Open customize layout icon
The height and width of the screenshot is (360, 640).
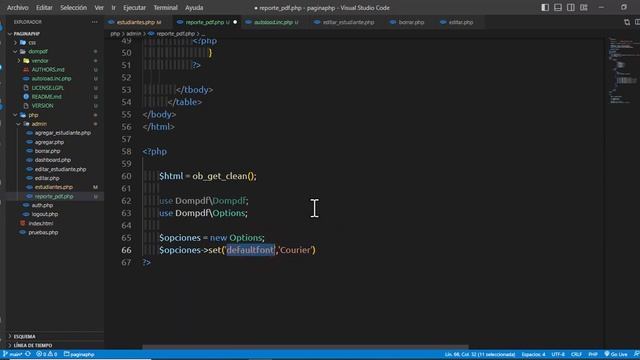(584, 7)
